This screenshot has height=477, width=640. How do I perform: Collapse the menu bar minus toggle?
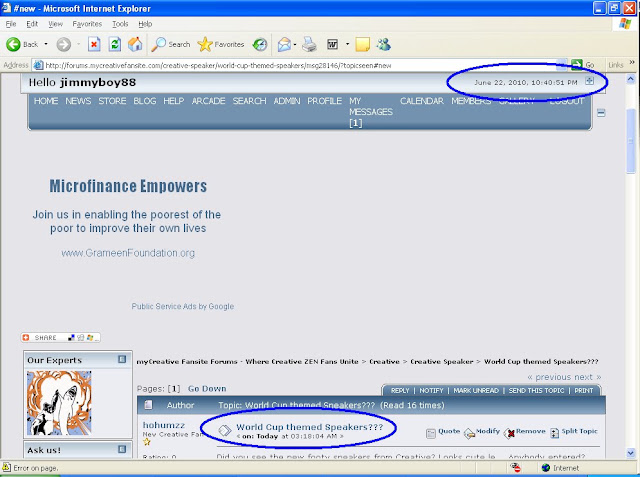601,113
